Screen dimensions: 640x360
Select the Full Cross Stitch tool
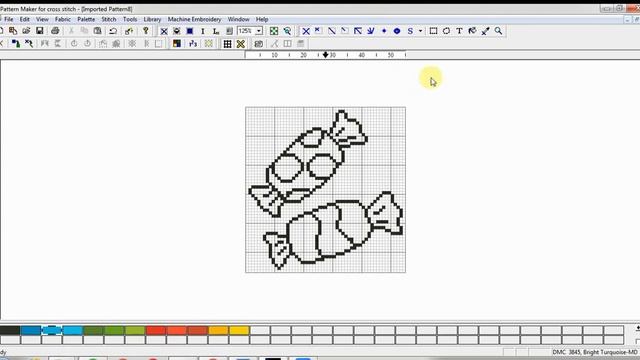(x=306, y=31)
